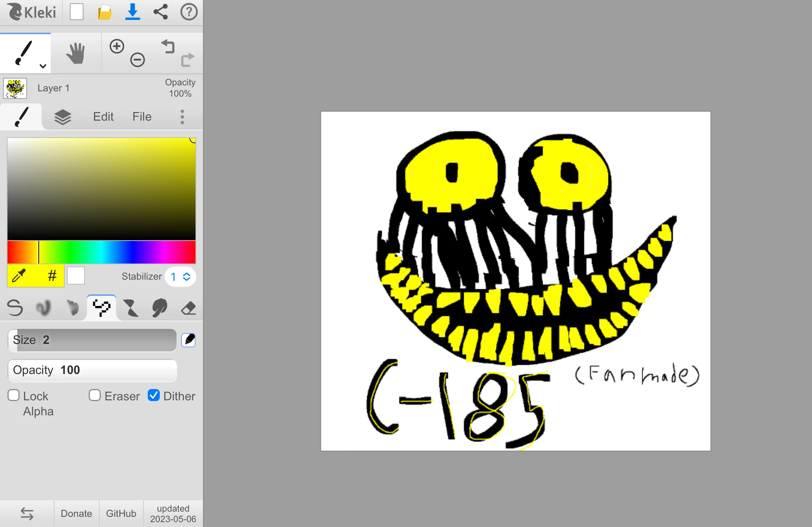Viewport: 812px width, 527px height.
Task: Select the Hand pan tool
Action: [x=76, y=53]
